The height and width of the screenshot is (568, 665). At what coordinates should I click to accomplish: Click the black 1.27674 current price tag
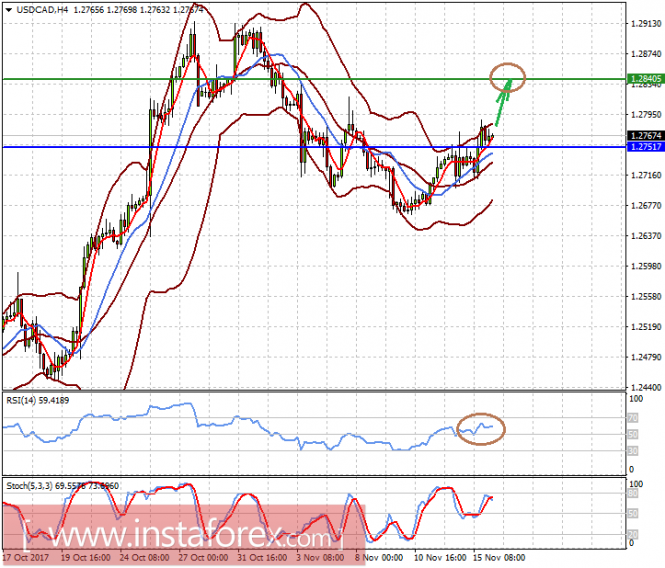644,135
